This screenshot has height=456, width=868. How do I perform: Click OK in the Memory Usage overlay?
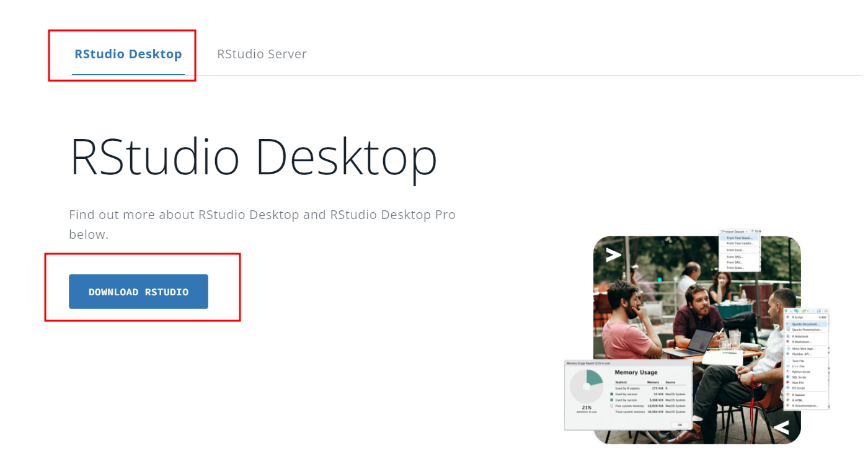coord(680,425)
